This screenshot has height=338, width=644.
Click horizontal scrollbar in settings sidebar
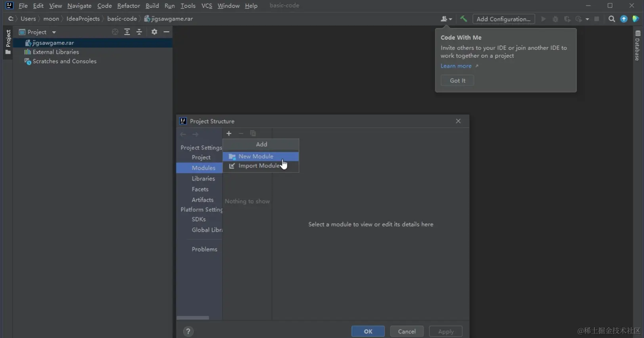[x=193, y=318]
